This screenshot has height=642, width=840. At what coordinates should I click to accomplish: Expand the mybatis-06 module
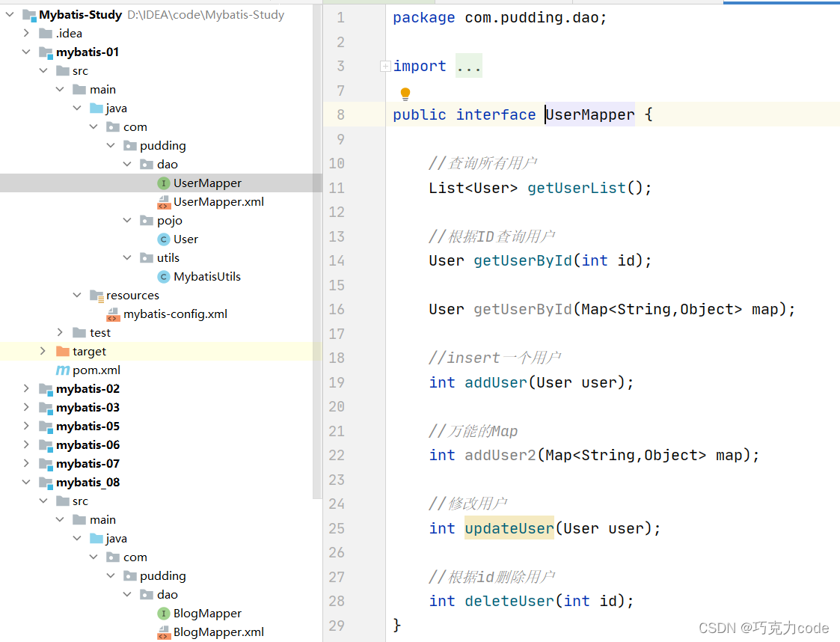click(x=26, y=445)
